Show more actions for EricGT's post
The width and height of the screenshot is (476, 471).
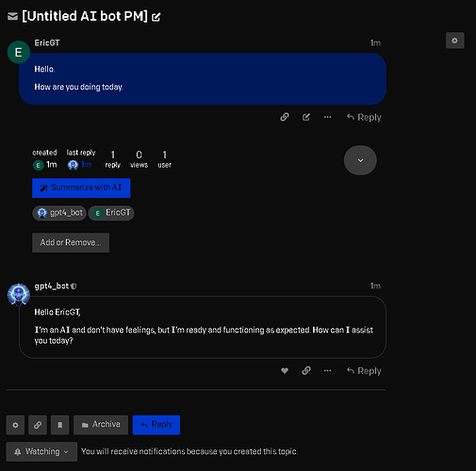tap(327, 117)
